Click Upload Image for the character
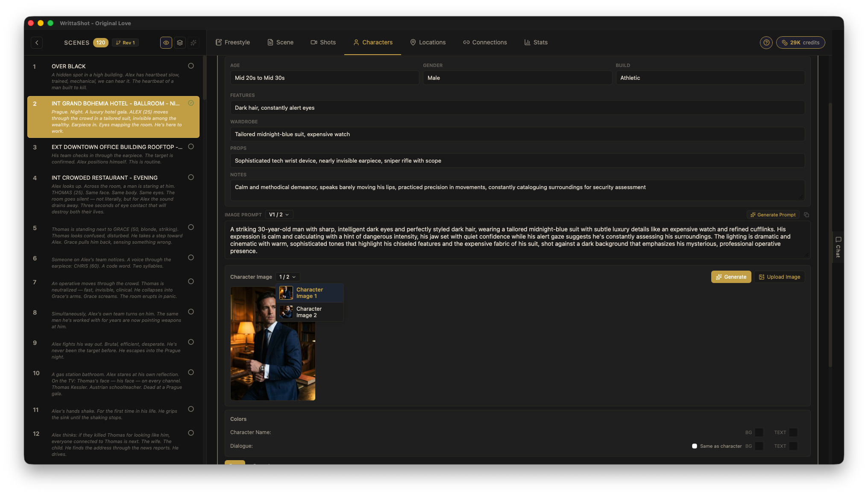This screenshot has width=868, height=496. [779, 277]
